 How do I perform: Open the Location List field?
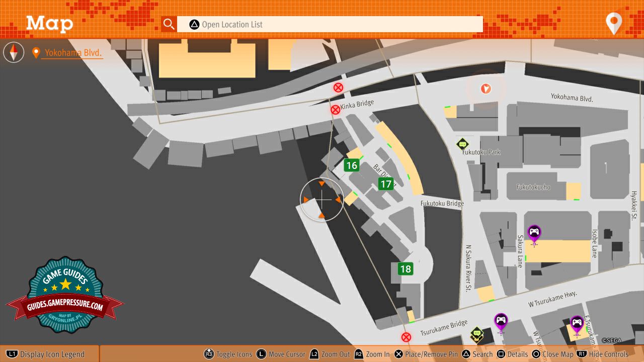coord(330,24)
